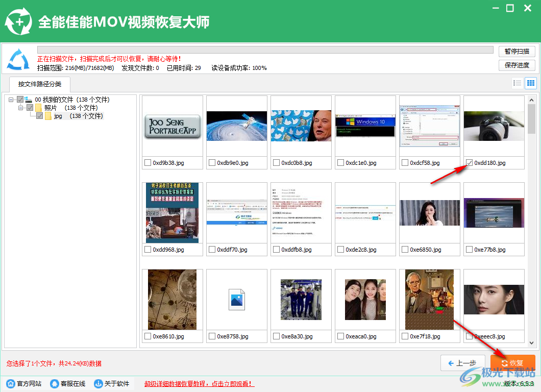Screen dimensions: 541x392
Task: Open the 按文件路径分类 tab
Action: [x=40, y=84]
